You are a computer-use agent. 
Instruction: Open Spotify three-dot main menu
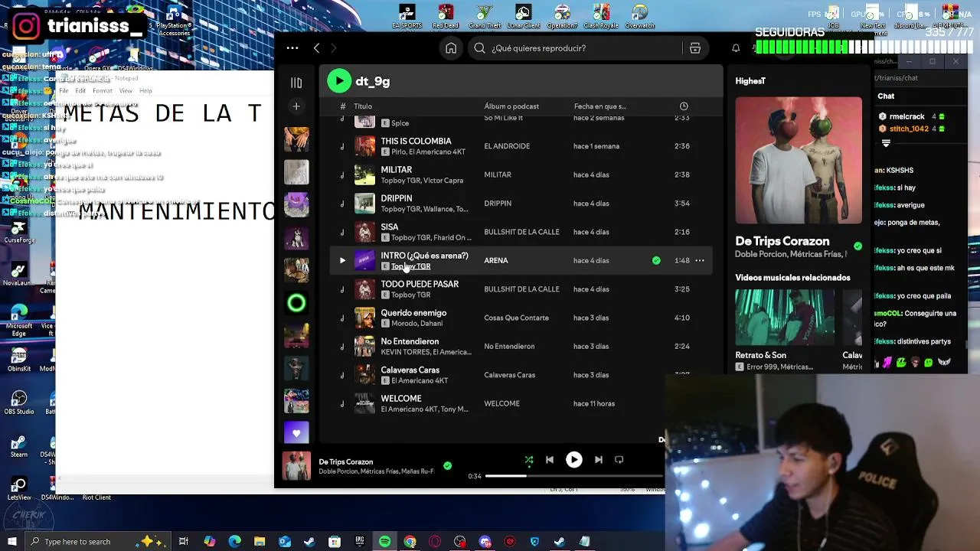tap(292, 48)
